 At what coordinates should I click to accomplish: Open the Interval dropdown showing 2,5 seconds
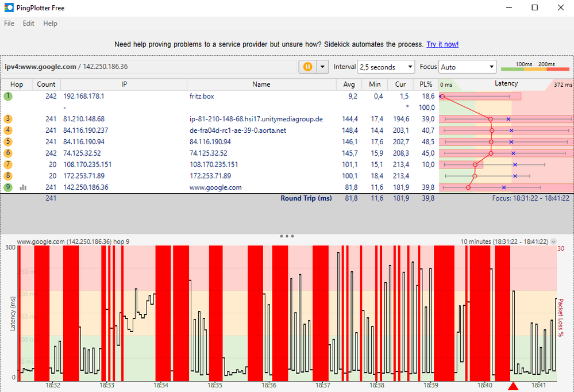pyautogui.click(x=386, y=67)
